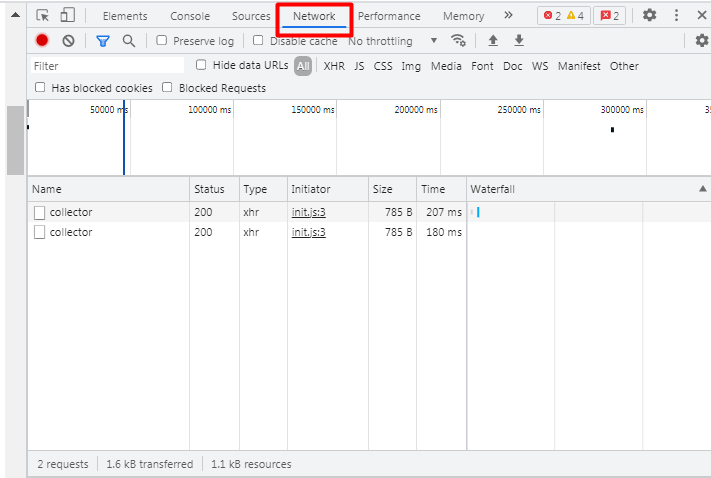
Task: Enable the Preserve log checkbox
Action: (x=161, y=40)
